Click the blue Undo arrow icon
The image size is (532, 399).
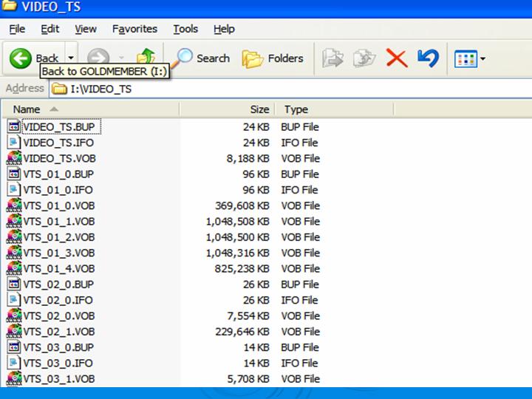point(428,58)
